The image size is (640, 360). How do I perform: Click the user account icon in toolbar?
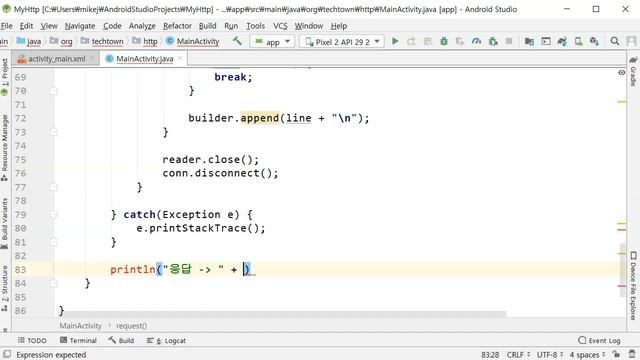(x=631, y=41)
